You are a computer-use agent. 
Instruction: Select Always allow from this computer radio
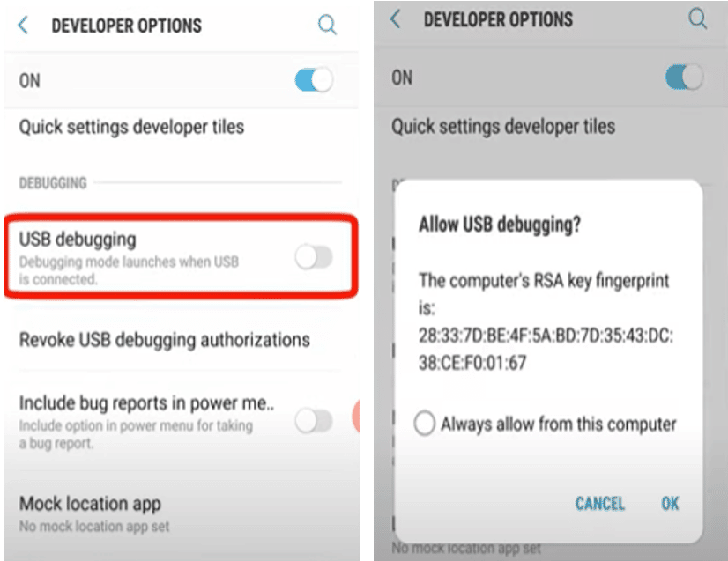[424, 424]
